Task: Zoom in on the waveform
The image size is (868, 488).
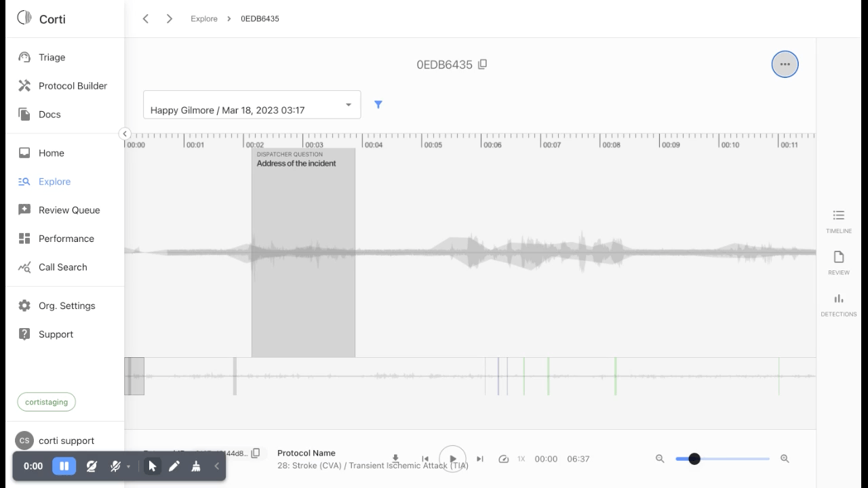Action: click(785, 459)
